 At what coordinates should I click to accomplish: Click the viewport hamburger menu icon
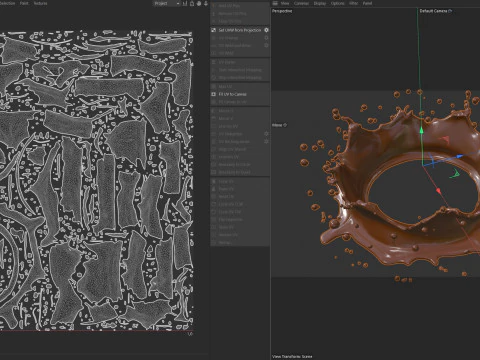tap(275, 3)
